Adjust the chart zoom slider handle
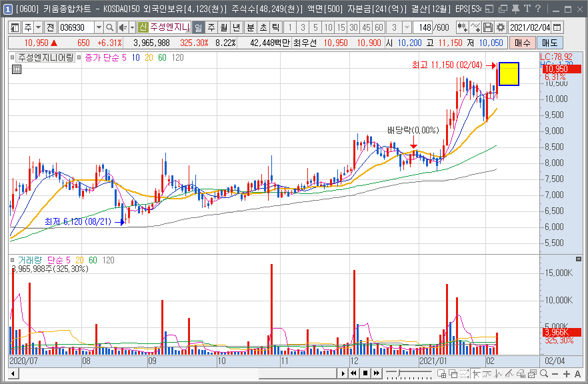Screen dimensions: 588x384 coord(400,373)
